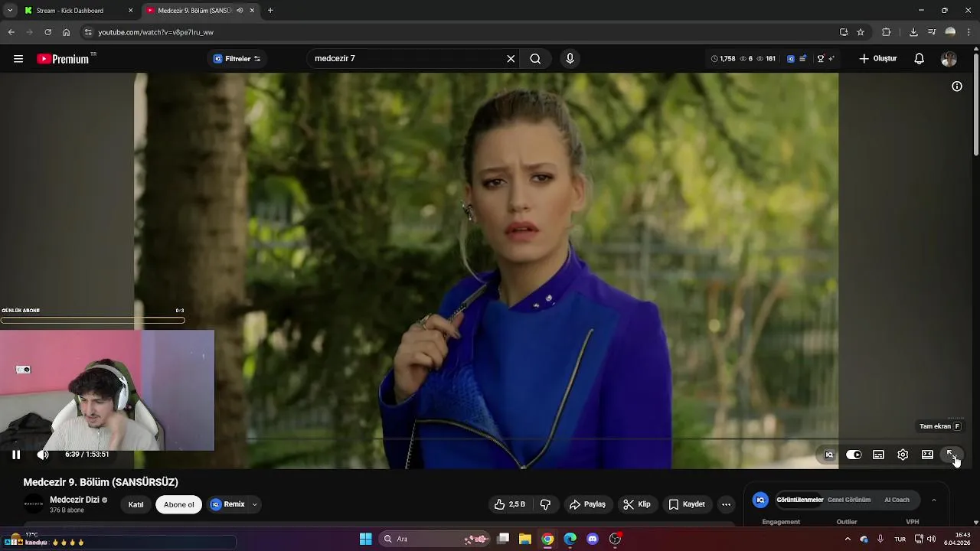The width and height of the screenshot is (980, 551).
Task: Open the vidIQ trophy icon in header
Action: coord(820,59)
